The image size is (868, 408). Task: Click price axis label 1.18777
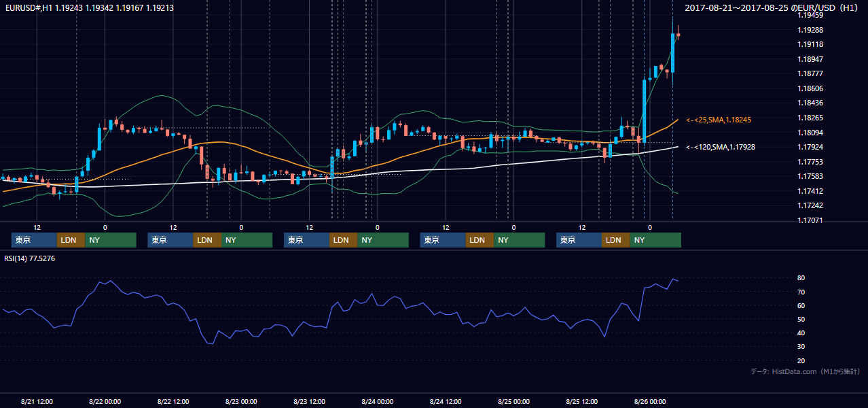(x=810, y=73)
